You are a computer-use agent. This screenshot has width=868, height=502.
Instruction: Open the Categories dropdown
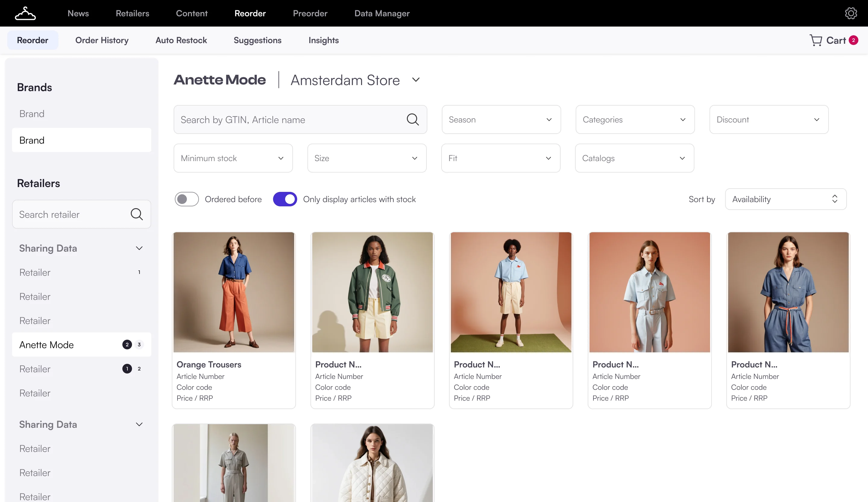tap(635, 120)
